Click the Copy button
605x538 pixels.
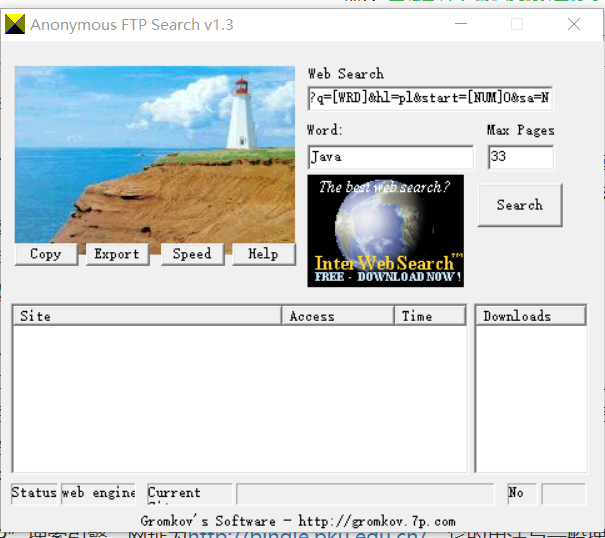coord(46,254)
